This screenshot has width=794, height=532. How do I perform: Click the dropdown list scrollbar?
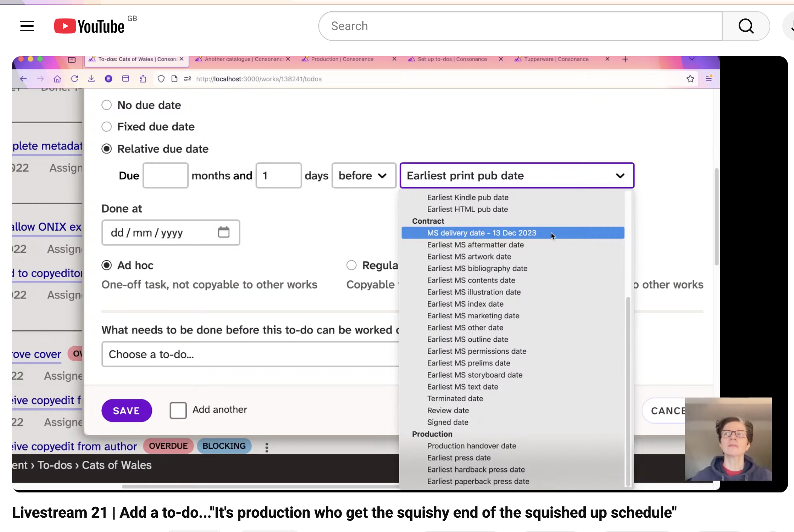coord(628,392)
